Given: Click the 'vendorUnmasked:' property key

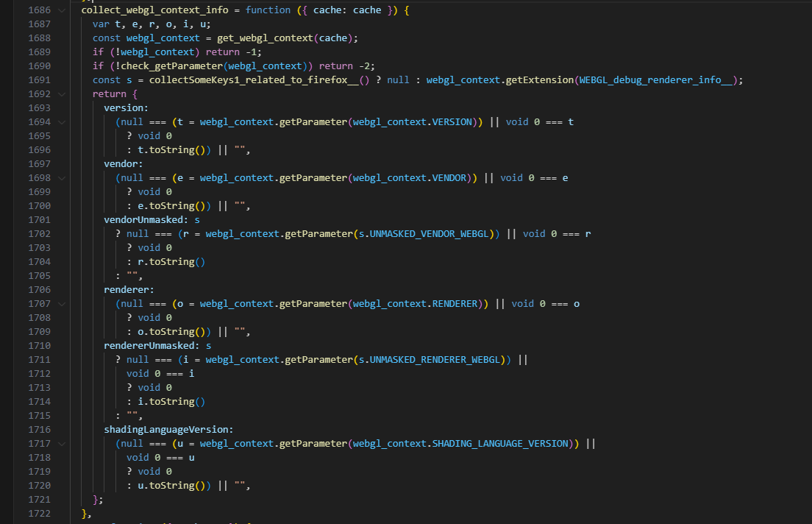Looking at the screenshot, I should point(146,220).
